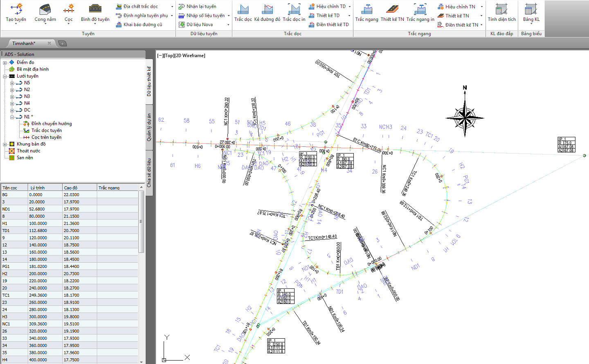Switch to the Timnhanh document tab
589x364 pixels.
[x=24, y=43]
